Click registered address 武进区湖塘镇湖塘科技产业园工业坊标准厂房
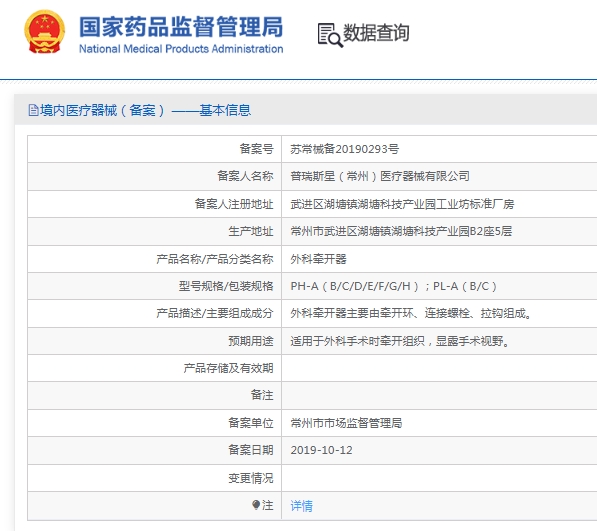The width and height of the screenshot is (597, 531). coord(402,204)
